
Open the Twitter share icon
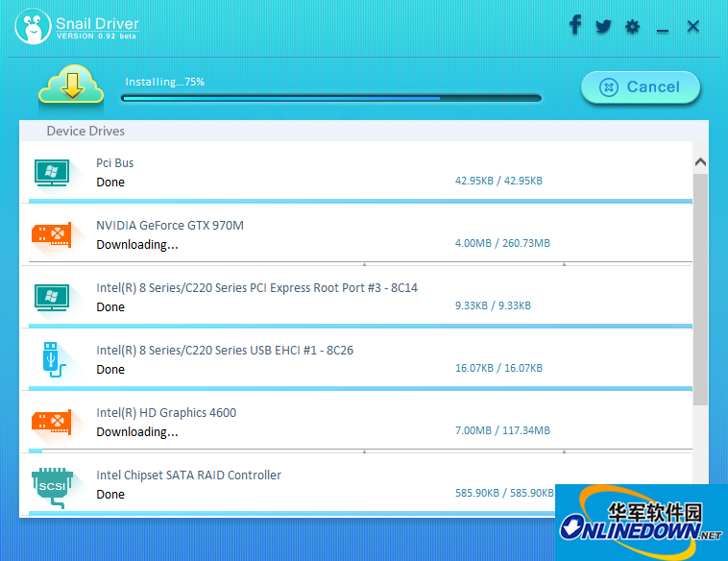point(603,26)
